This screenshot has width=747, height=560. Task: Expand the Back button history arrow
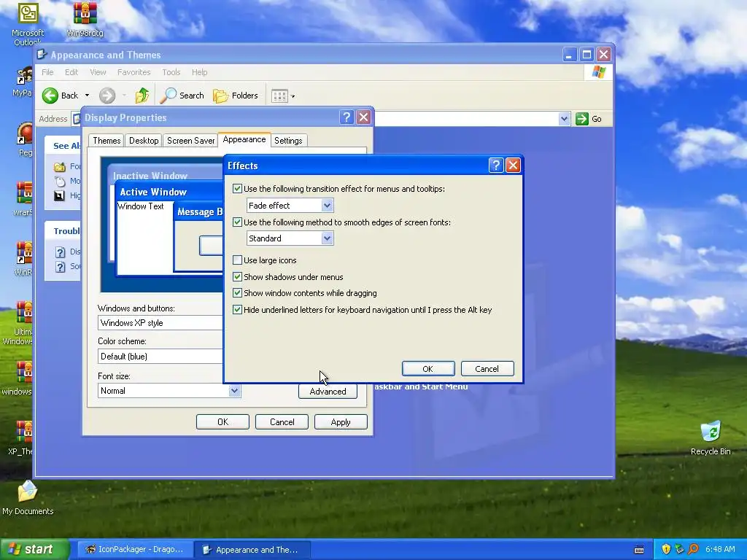(x=88, y=96)
